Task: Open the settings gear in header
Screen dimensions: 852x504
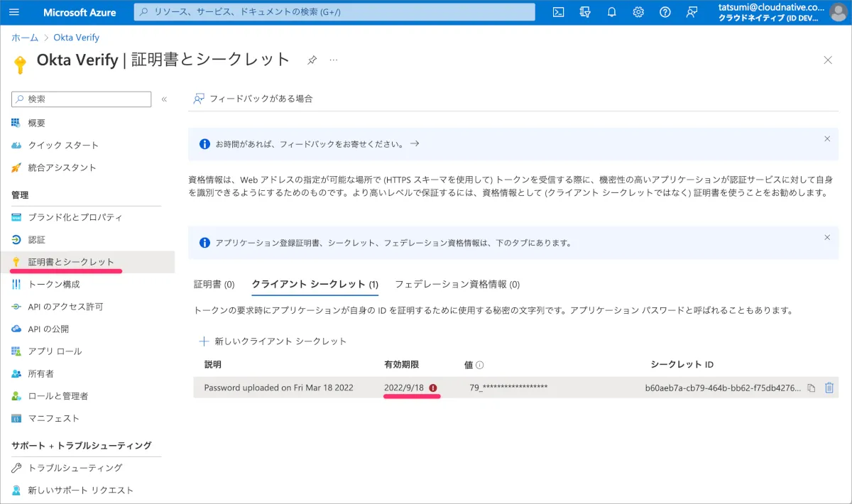Action: (638, 12)
